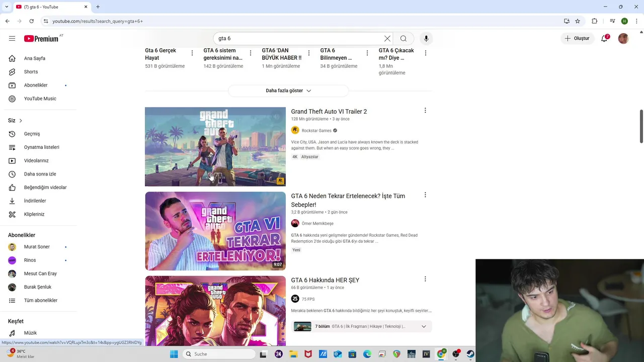The image size is (644, 362).
Task: Open the 75 FPS channel link
Action: pyautogui.click(x=308, y=299)
